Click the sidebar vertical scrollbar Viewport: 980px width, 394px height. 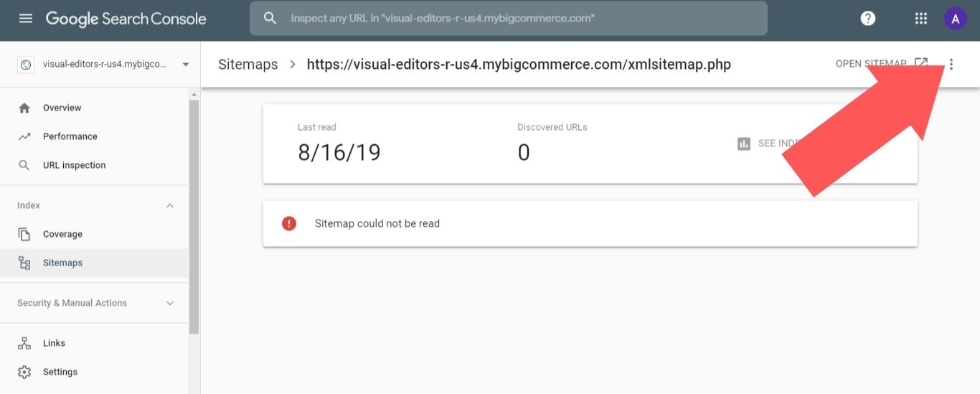(194, 215)
